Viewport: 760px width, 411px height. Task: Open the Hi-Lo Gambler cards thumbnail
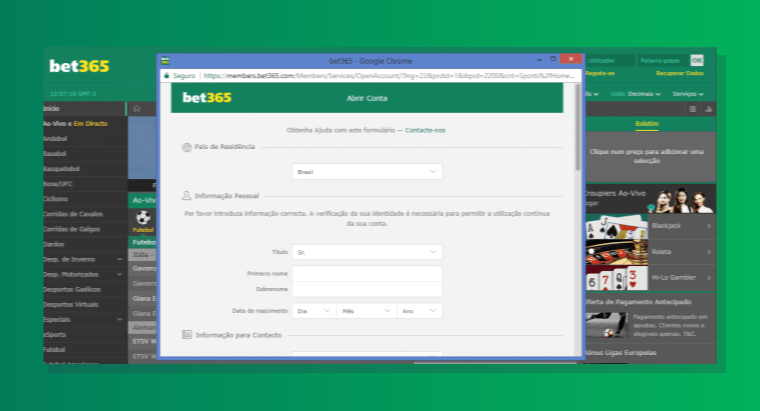(617, 278)
